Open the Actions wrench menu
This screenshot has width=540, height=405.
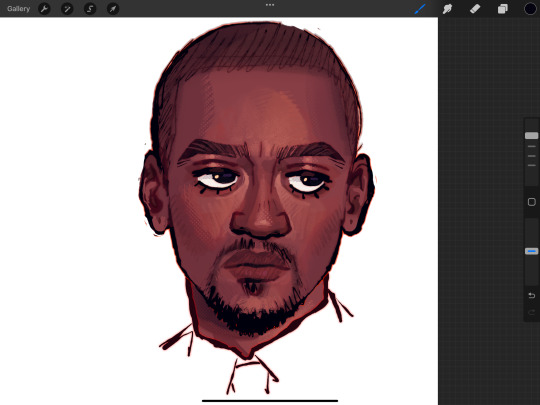coord(44,9)
